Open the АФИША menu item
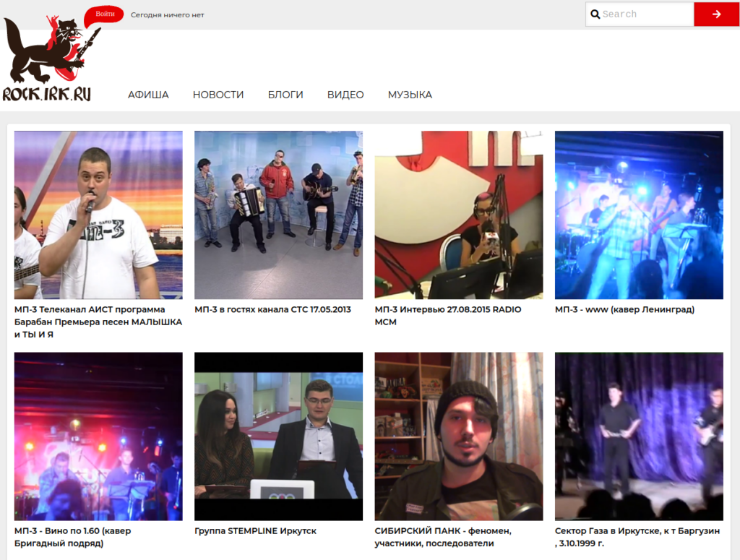 148,95
